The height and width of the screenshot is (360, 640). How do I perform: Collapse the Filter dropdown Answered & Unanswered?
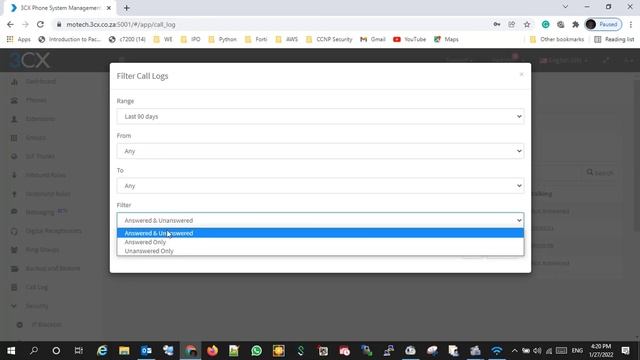click(320, 220)
